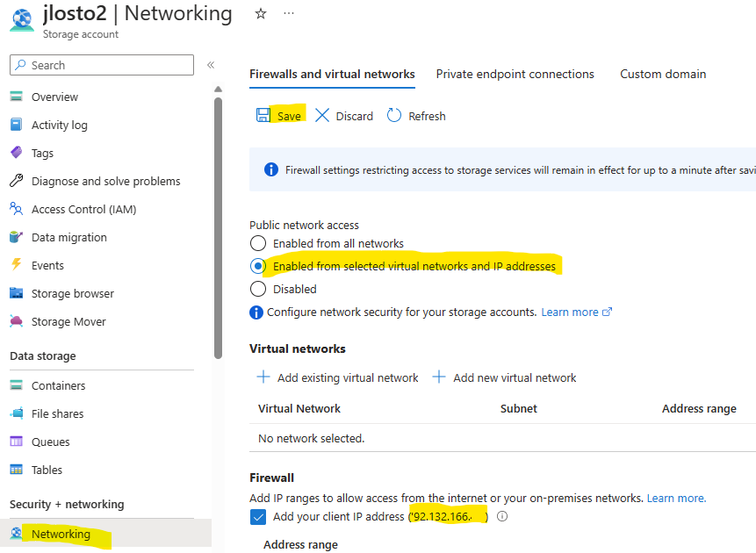Screen dimensions: 756x553
Task: Click the Storage Mover icon
Action: 17,321
